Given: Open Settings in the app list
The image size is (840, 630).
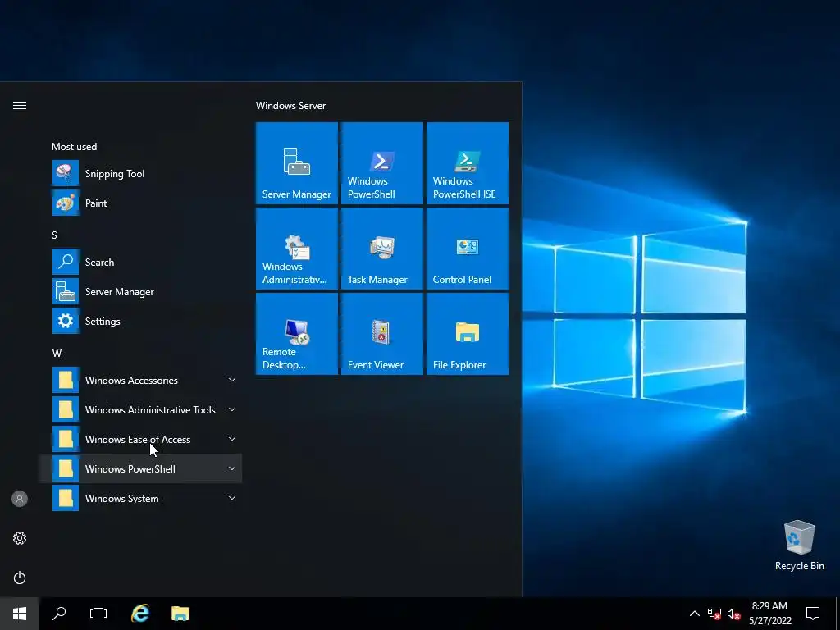Looking at the screenshot, I should tap(140, 321).
